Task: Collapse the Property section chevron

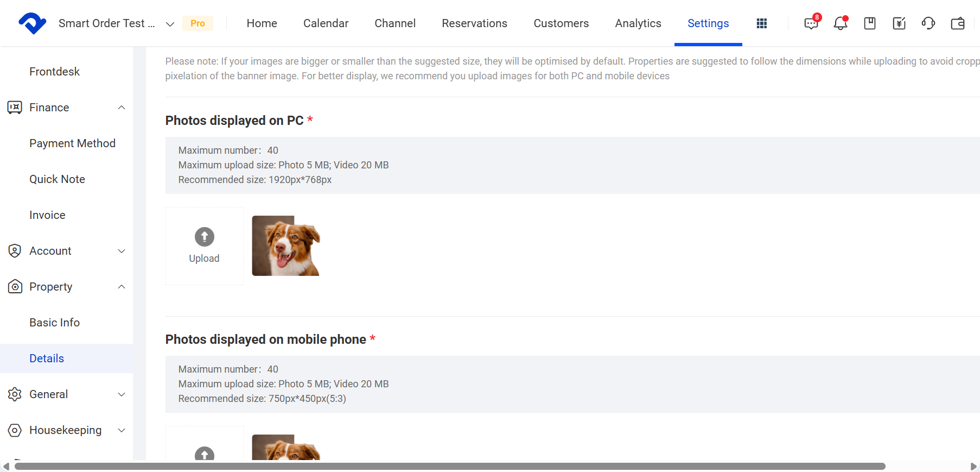Action: (x=122, y=287)
